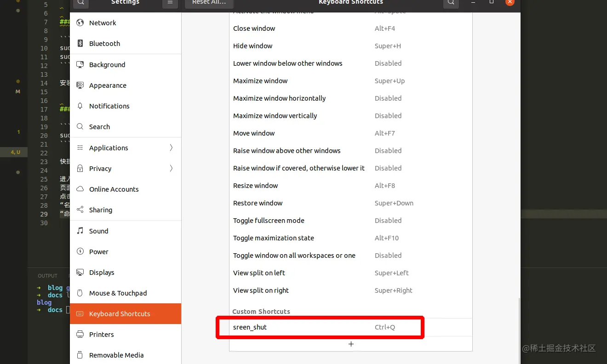Image resolution: width=607 pixels, height=364 pixels.
Task: Open the OUTPUT tab in editor panel
Action: point(47,276)
